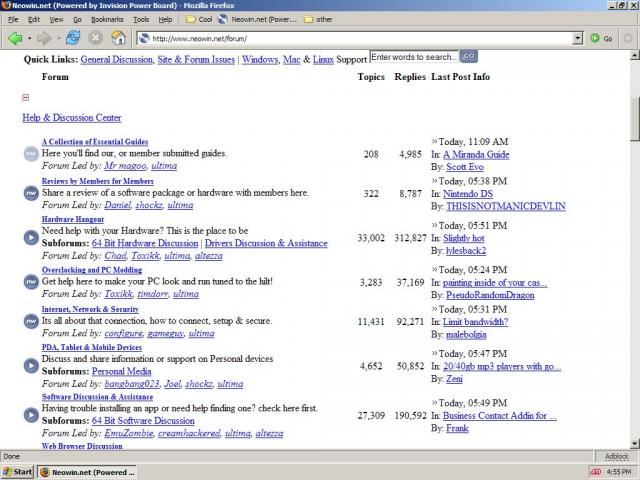Open the Linux support quick link

(x=323, y=60)
